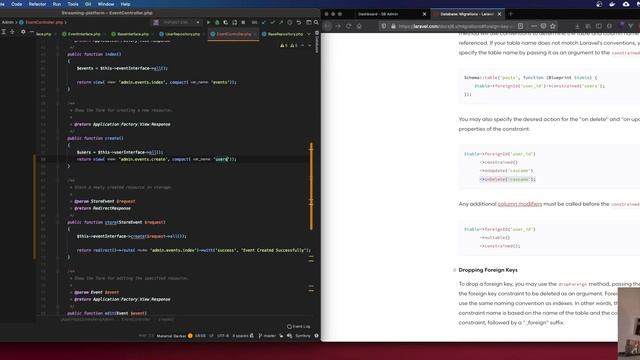Follow the 'column modifiers' link in docs
Viewport: 640px width, 360px height.
tap(520, 204)
